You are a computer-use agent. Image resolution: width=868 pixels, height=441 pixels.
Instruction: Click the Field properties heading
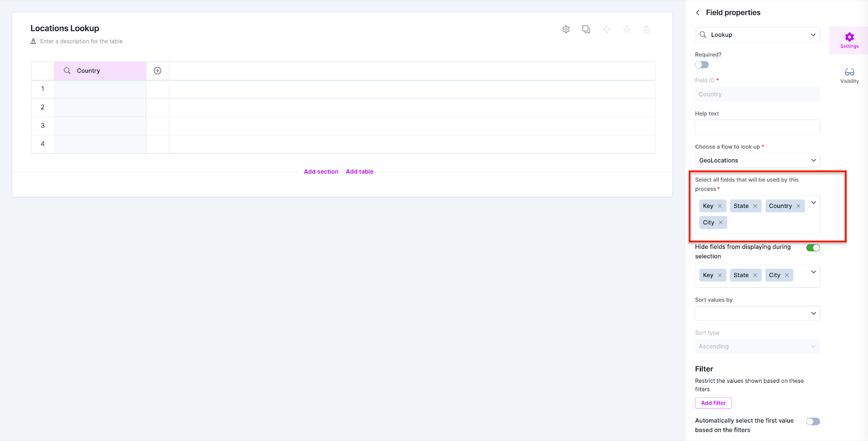[733, 12]
